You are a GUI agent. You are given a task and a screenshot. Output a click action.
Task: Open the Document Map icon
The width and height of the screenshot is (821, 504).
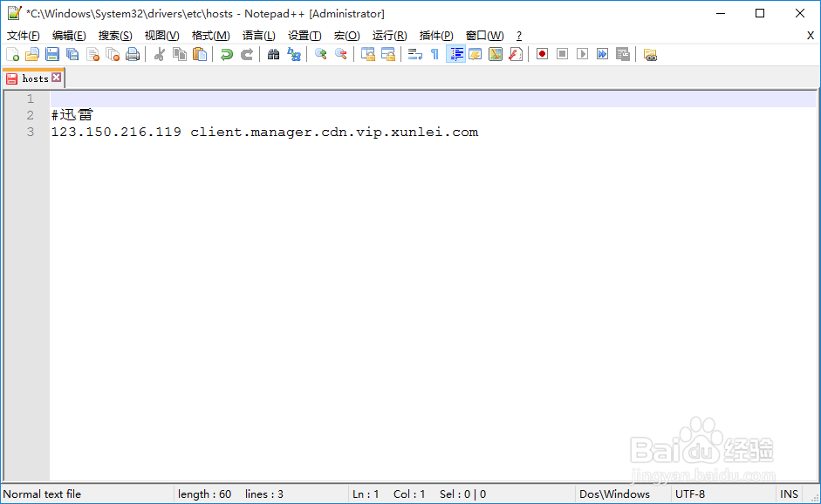(x=496, y=54)
